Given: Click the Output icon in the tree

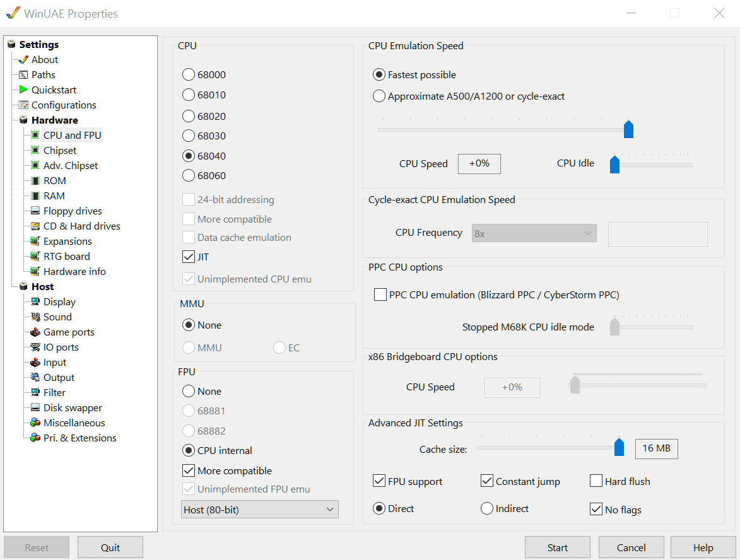Looking at the screenshot, I should pos(35,377).
